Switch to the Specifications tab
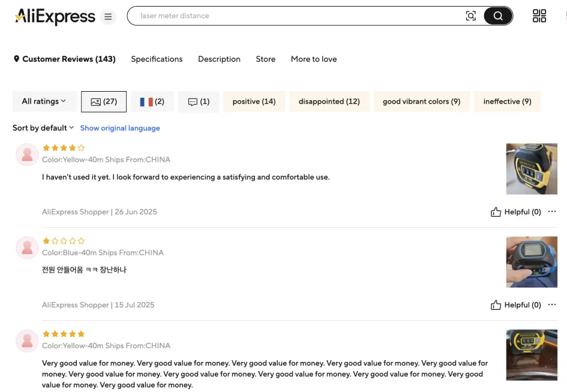The image size is (567, 392). (157, 59)
